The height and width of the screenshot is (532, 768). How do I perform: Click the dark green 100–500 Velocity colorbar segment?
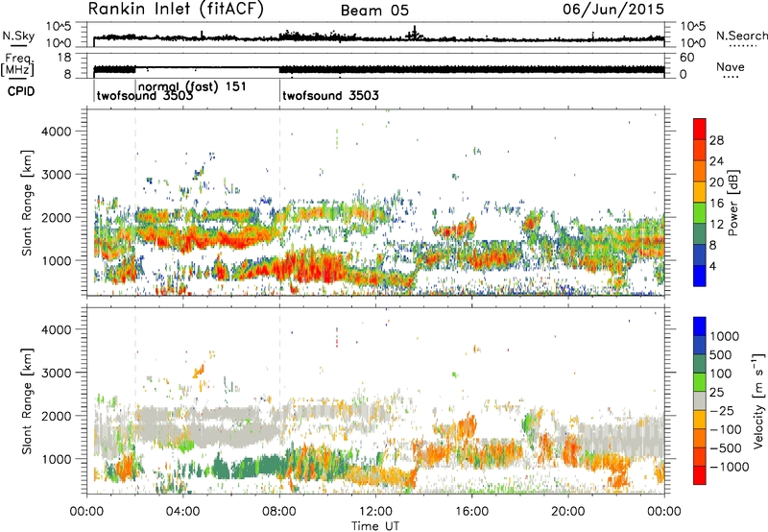pos(700,364)
